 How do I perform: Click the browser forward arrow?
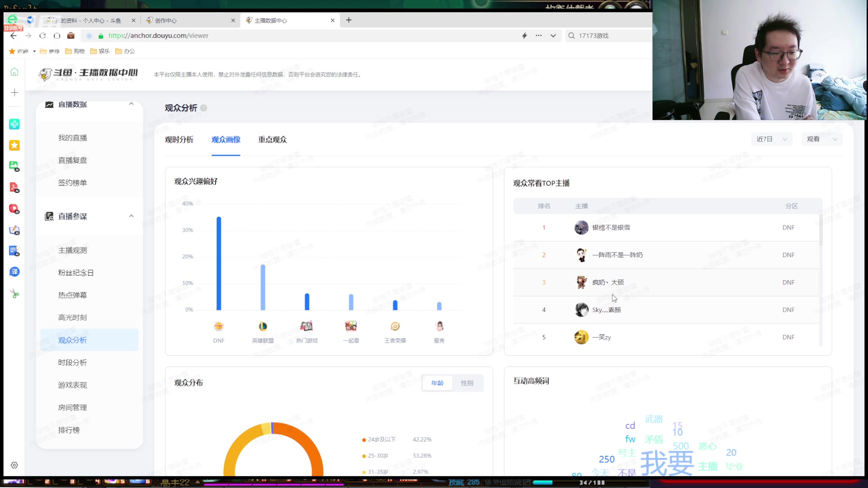(x=28, y=36)
